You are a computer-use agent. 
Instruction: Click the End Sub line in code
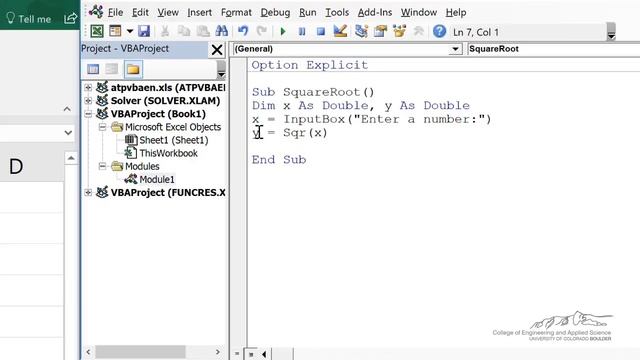[x=279, y=160]
